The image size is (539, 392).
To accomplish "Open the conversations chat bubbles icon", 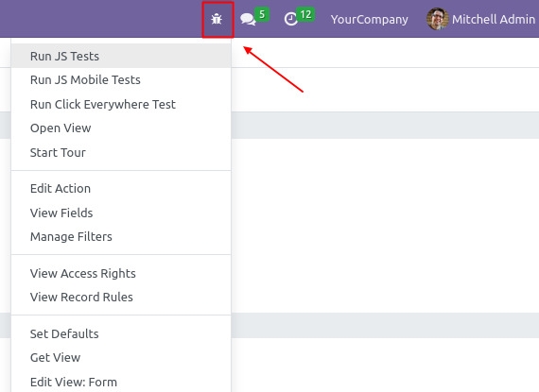I will (248, 19).
